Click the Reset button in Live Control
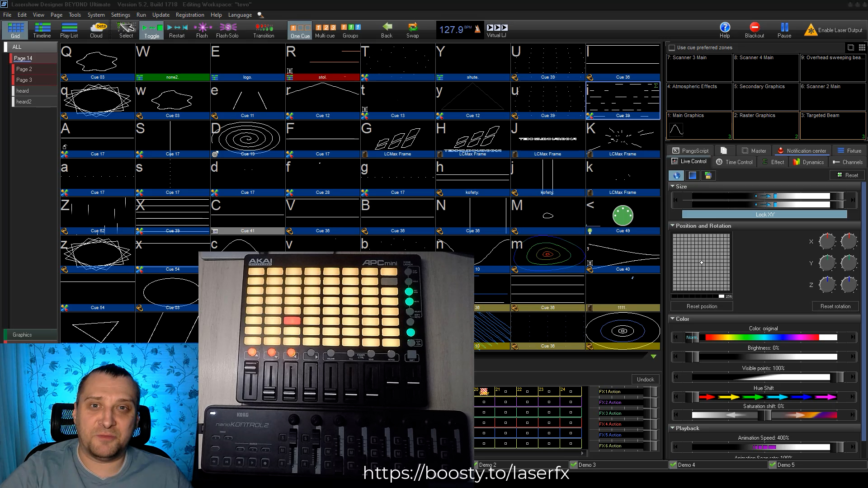The image size is (868, 488). (847, 175)
